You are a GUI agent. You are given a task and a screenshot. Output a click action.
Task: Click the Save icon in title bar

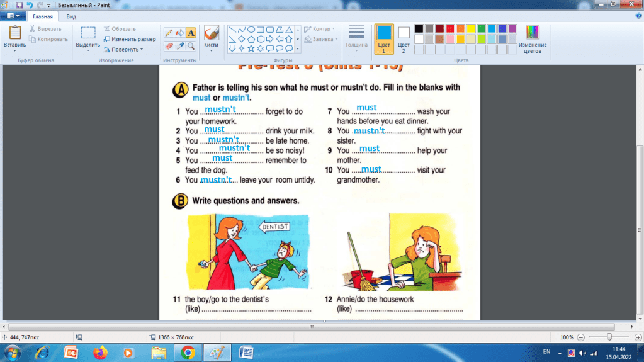point(20,5)
